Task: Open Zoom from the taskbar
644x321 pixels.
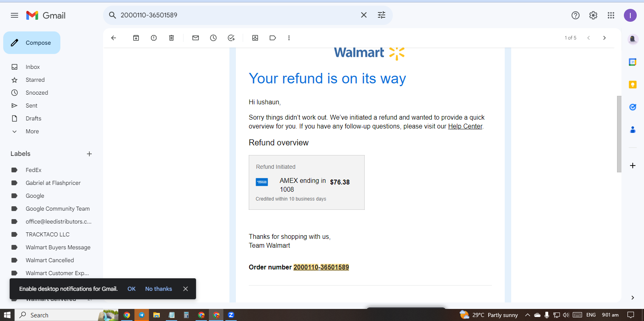Action: [x=231, y=315]
